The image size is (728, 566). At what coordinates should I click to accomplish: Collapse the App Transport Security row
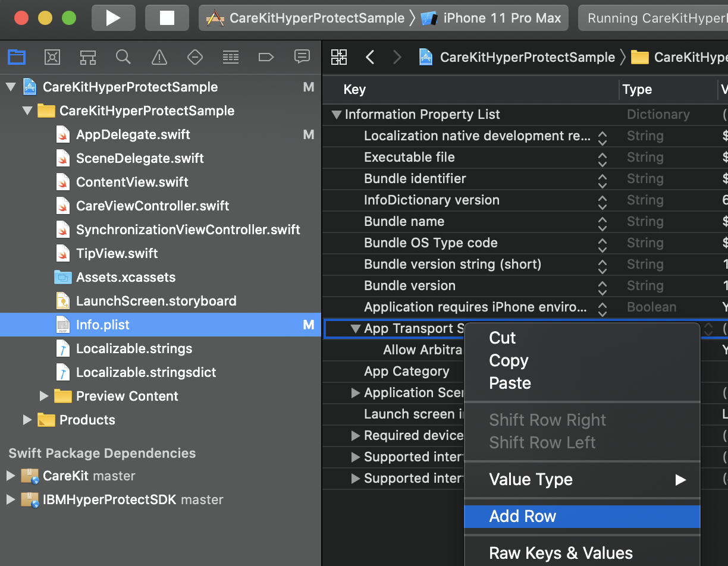356,328
